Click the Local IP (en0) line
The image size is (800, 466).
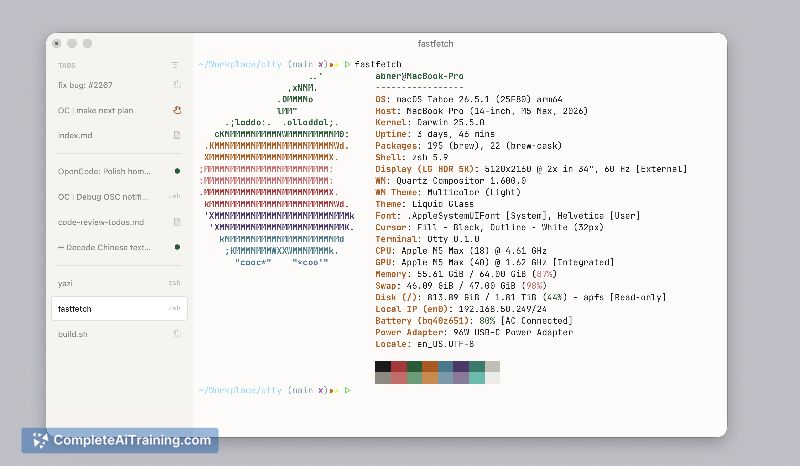(x=461, y=309)
